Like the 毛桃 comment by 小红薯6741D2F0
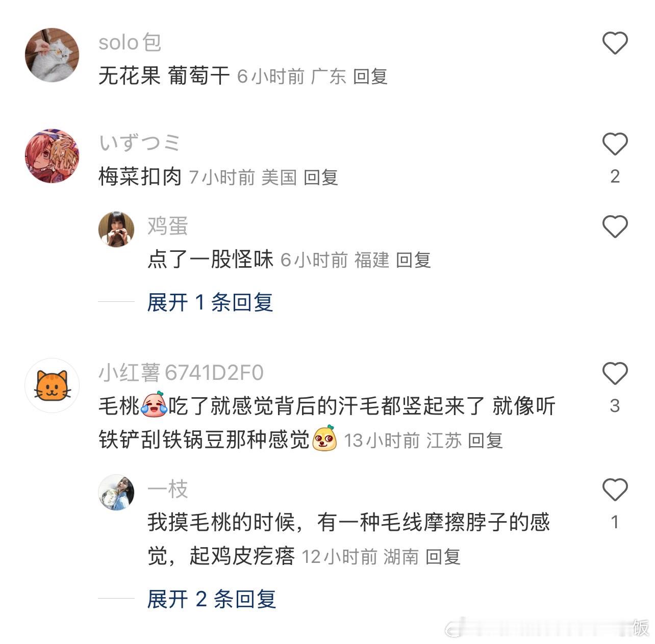Image resolution: width=655 pixels, height=644 pixels. point(615,373)
